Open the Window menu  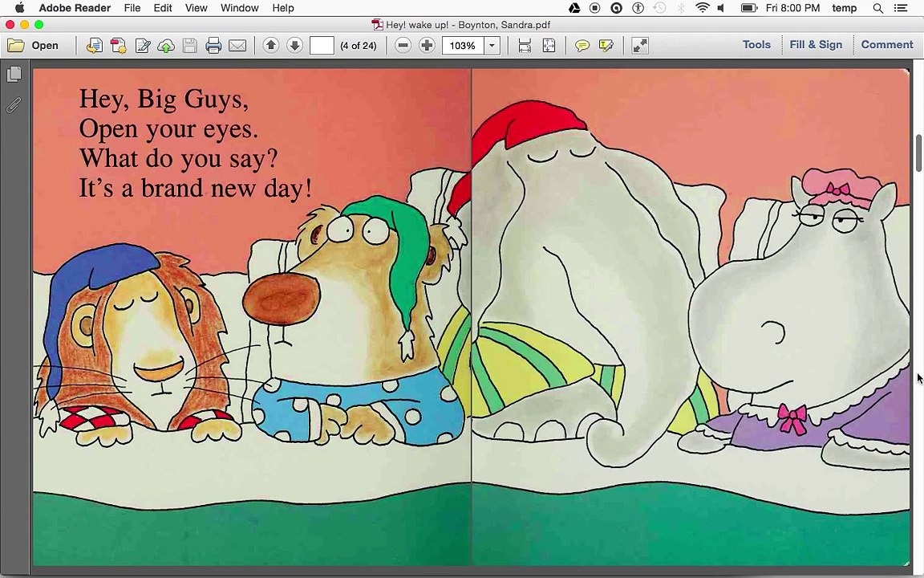tap(239, 8)
